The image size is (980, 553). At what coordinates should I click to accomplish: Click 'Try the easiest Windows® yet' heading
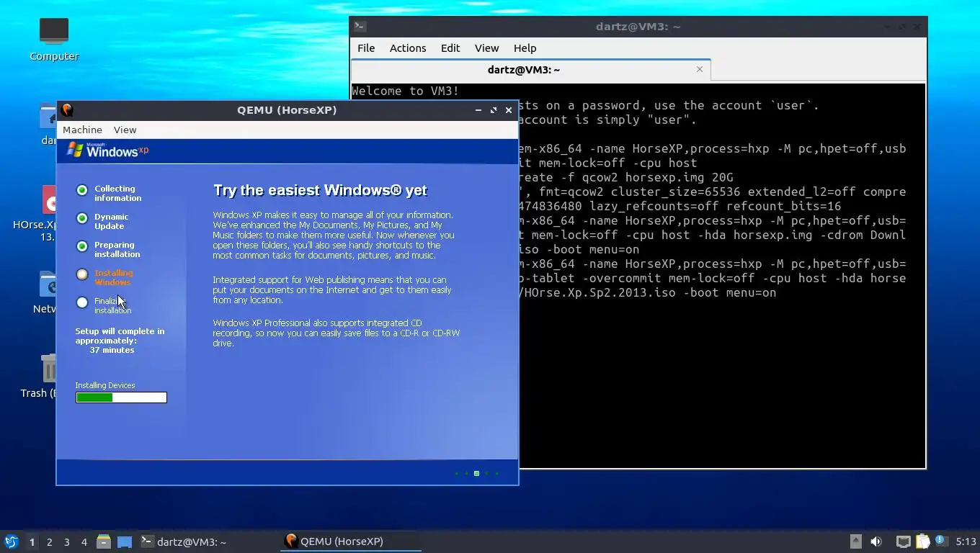click(x=320, y=190)
